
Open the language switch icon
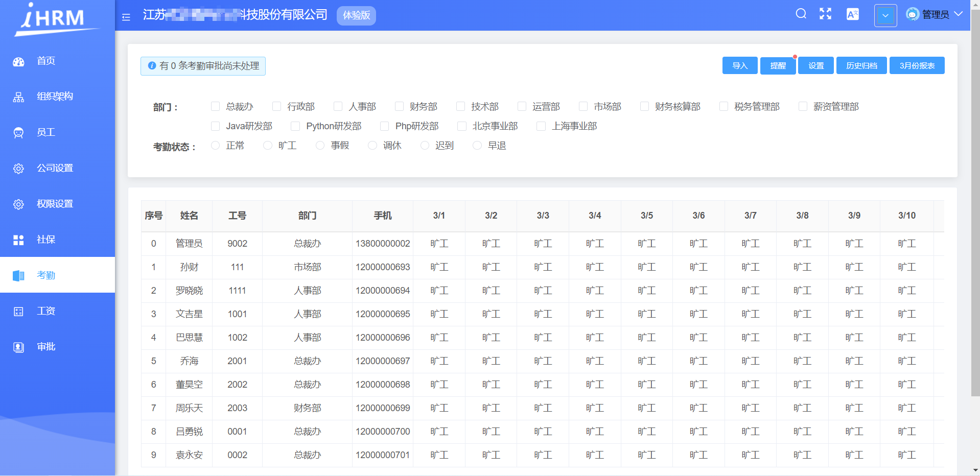853,14
